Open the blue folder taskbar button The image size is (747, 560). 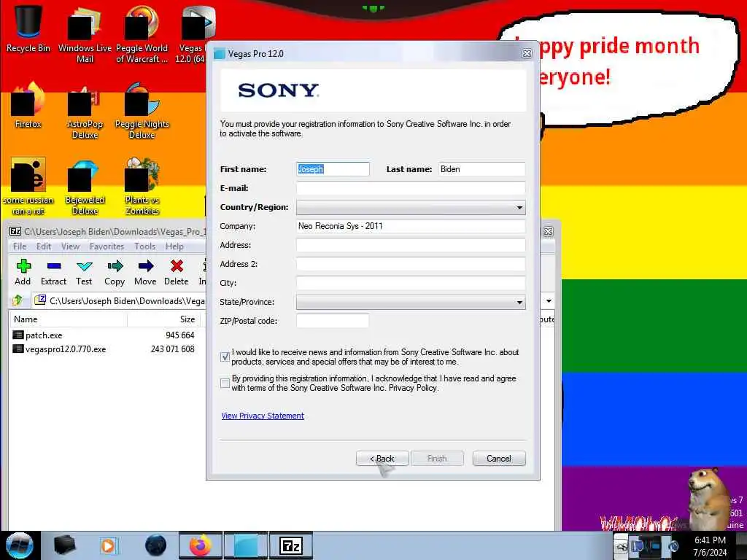246,545
